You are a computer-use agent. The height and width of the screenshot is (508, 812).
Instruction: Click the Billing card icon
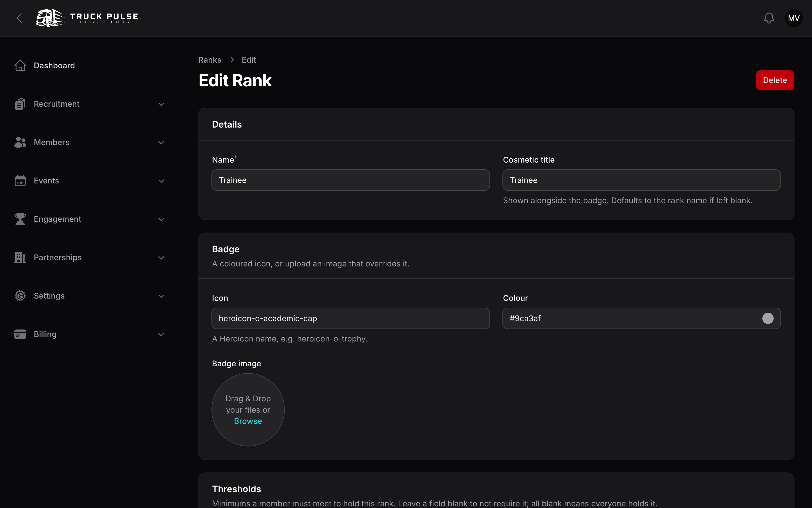point(20,334)
